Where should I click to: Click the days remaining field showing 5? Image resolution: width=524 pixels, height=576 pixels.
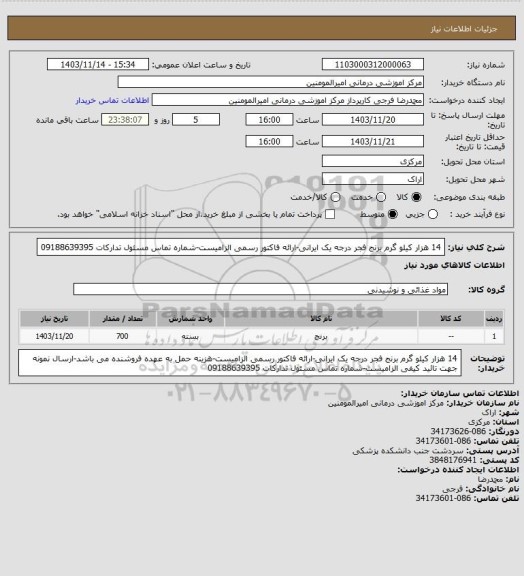[196, 120]
